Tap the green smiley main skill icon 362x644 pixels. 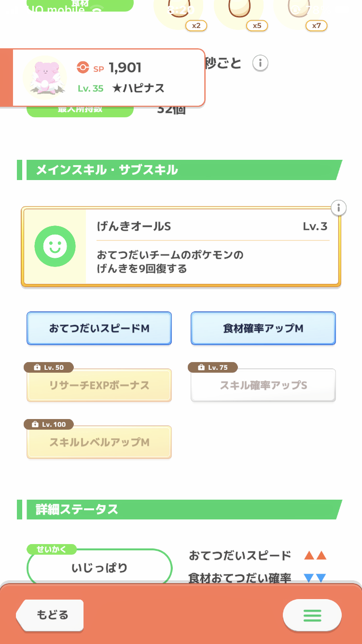(55, 247)
